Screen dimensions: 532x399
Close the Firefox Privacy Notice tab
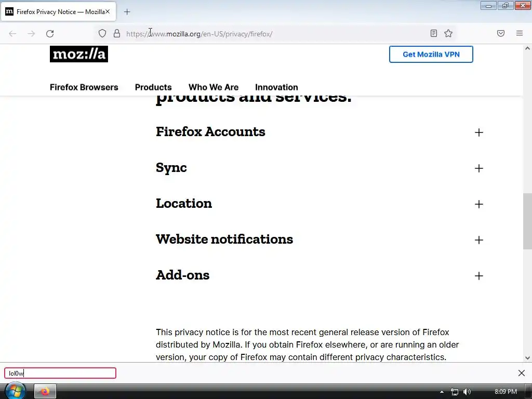pos(108,11)
